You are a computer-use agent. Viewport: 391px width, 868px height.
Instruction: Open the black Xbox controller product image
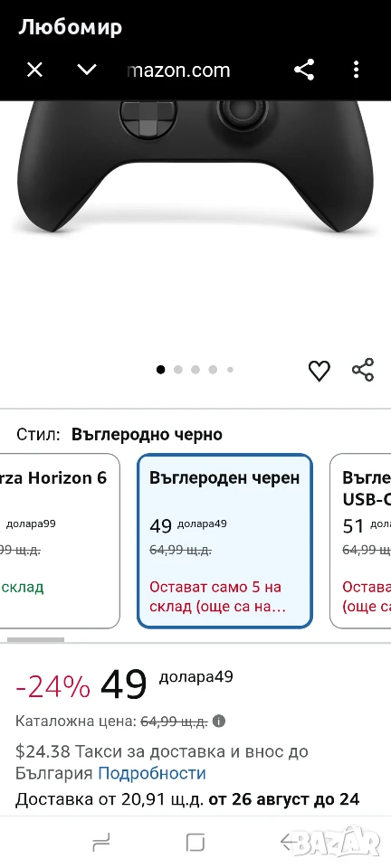point(195,166)
